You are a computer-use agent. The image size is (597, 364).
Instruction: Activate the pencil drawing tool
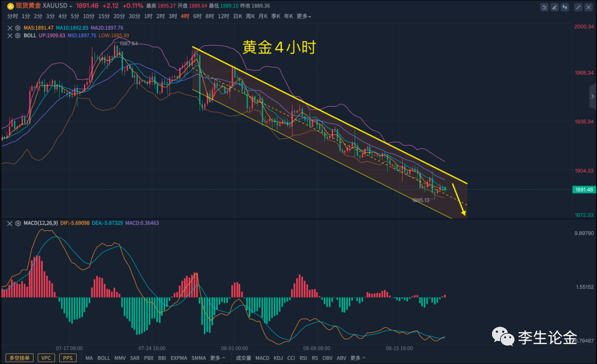[554, 7]
